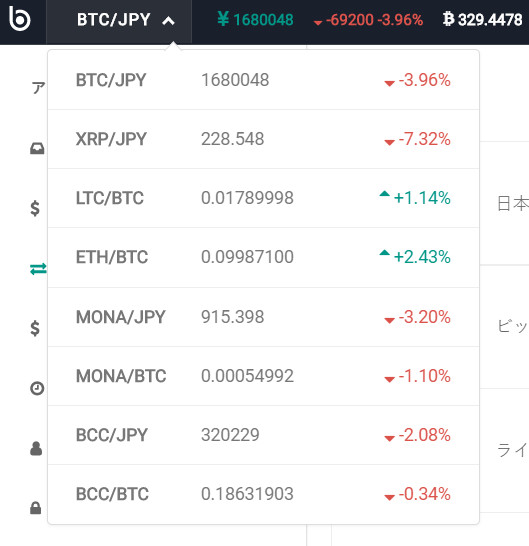The width and height of the screenshot is (529, 546).
Task: Switch to MONA/BTC pair
Action: (x=264, y=376)
